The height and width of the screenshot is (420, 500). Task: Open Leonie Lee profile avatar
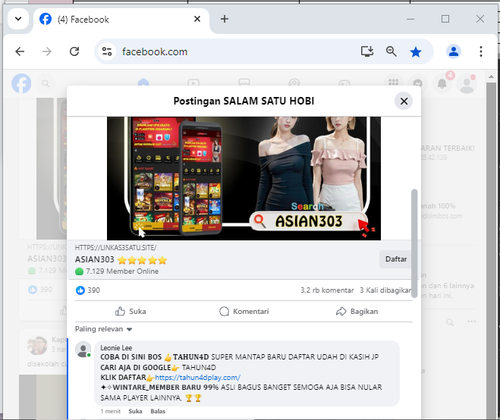click(83, 349)
